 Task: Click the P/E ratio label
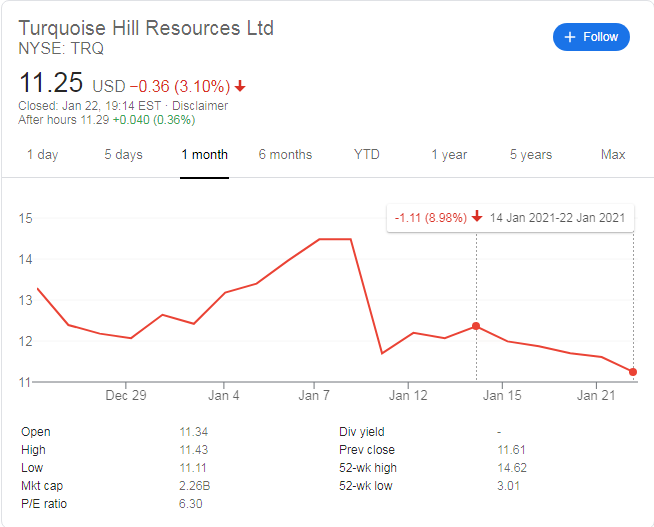click(x=44, y=504)
